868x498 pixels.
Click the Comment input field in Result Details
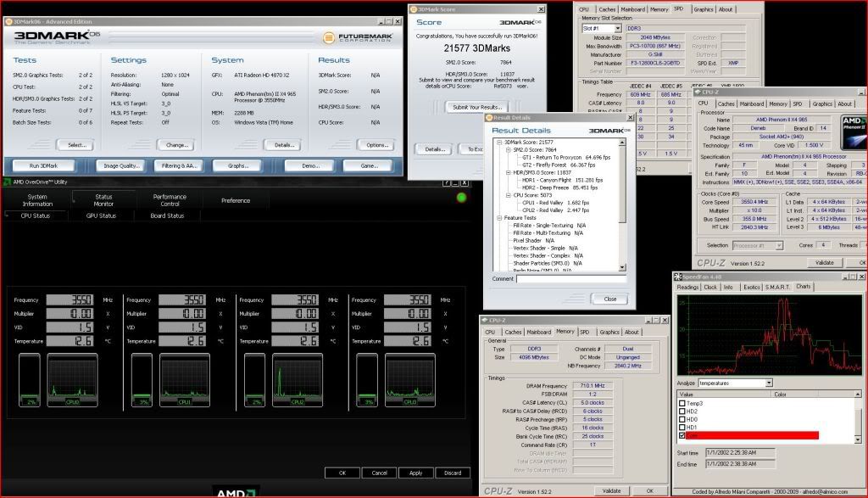coord(571,278)
